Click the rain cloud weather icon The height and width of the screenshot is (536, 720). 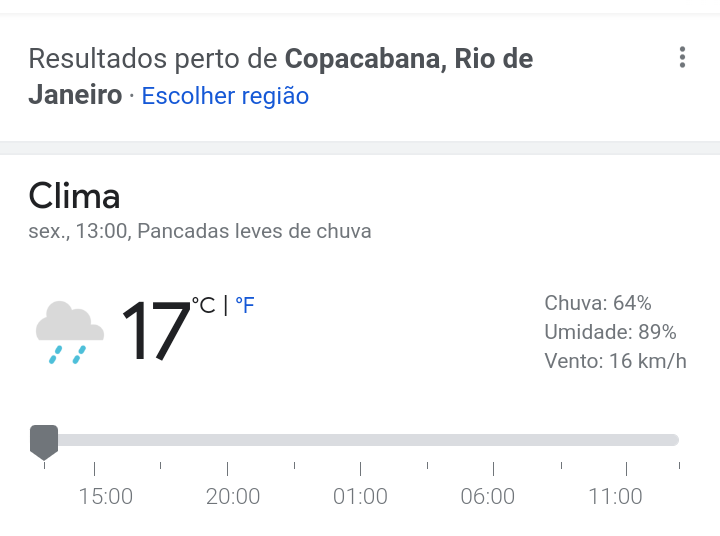pyautogui.click(x=70, y=332)
